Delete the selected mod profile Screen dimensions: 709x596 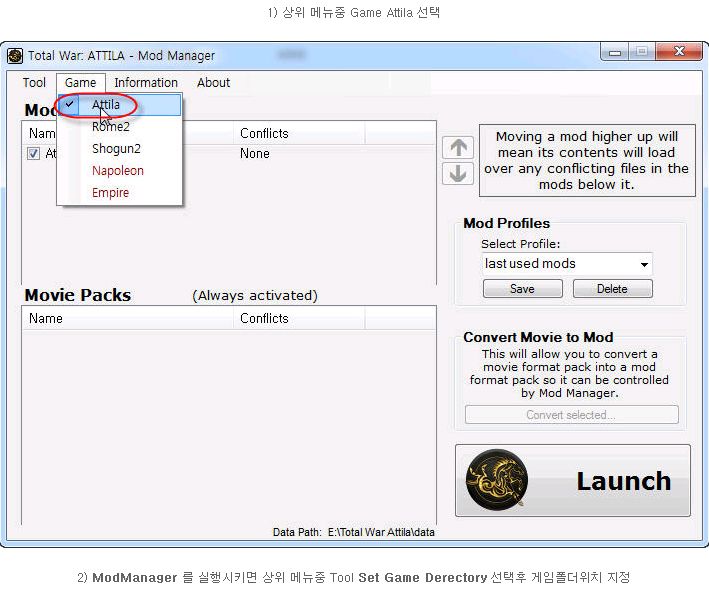click(613, 289)
